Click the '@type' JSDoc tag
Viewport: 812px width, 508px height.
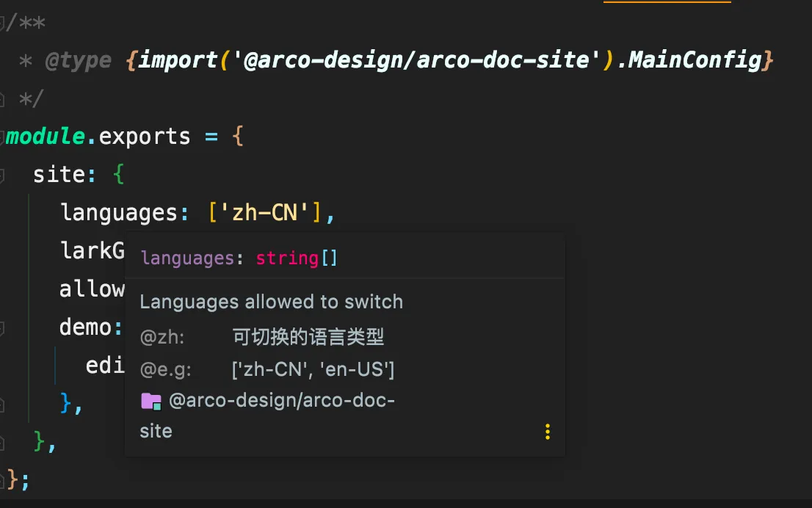coord(79,61)
